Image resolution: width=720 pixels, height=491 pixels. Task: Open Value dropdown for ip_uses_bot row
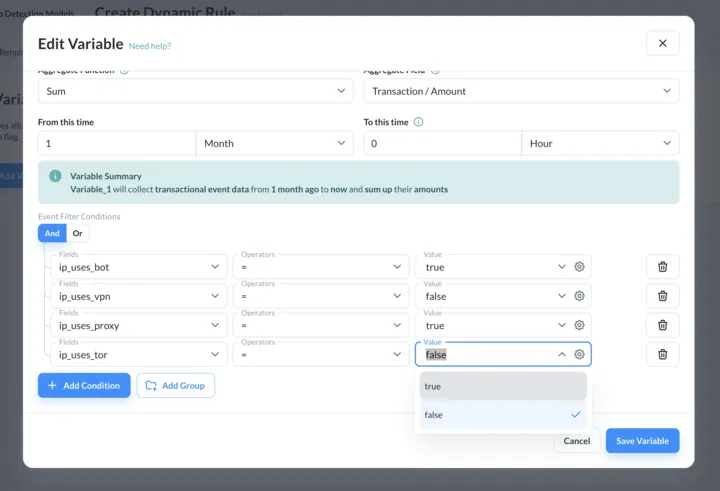[x=562, y=267]
